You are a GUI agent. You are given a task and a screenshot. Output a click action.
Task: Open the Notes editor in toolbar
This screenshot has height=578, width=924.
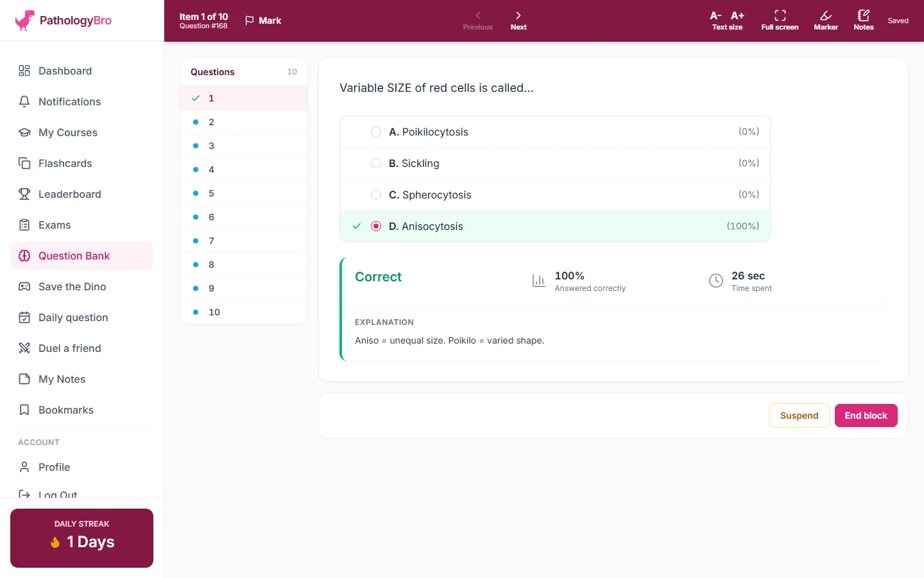pos(864,21)
